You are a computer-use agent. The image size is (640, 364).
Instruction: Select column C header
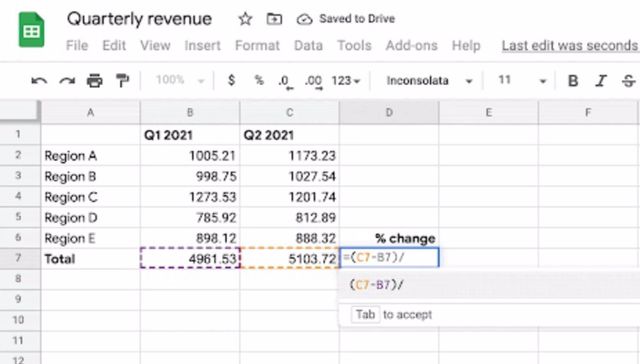click(289, 112)
